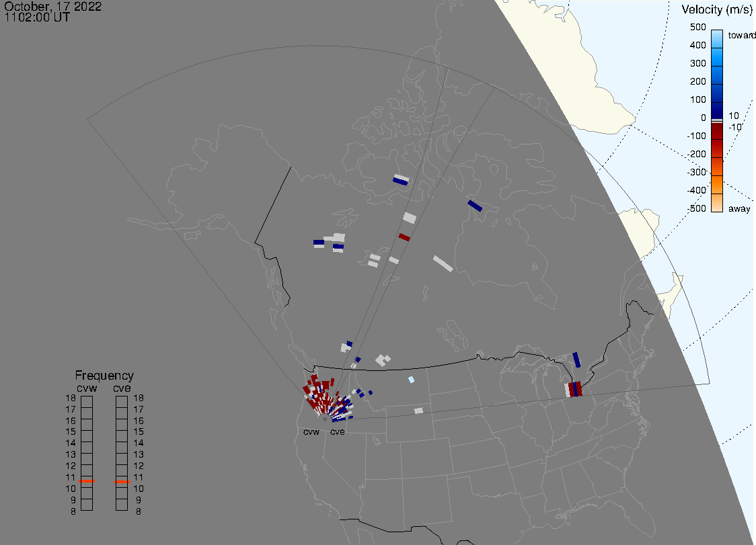
Task: Click the dark navy swatch just above zero
Action: click(x=718, y=110)
